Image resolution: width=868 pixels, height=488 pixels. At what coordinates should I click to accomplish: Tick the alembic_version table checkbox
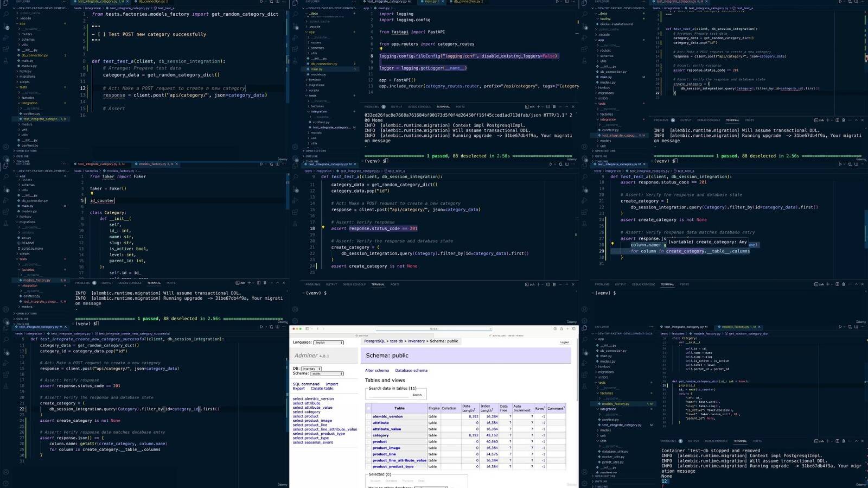coord(368,416)
